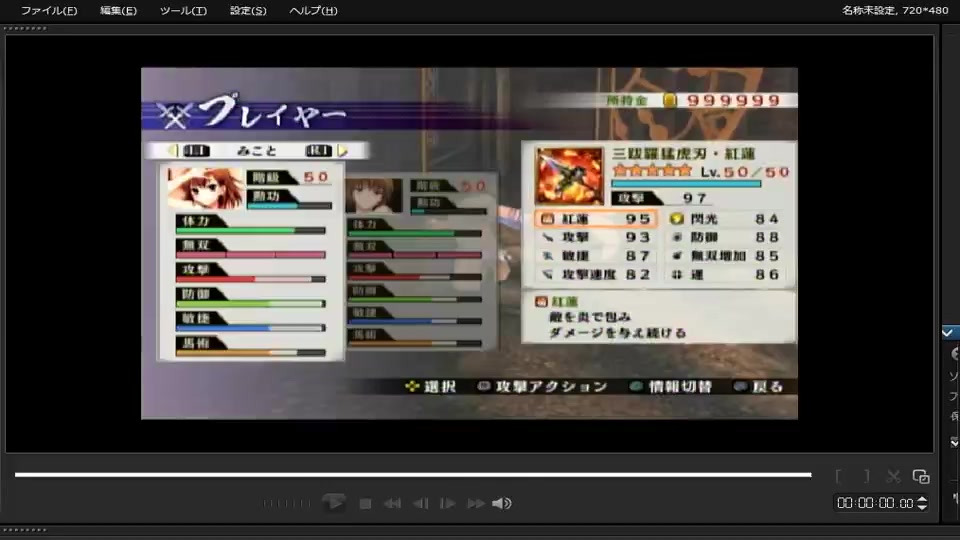This screenshot has width=960, height=540.
Task: Click the play button under the preview
Action: tap(334, 503)
